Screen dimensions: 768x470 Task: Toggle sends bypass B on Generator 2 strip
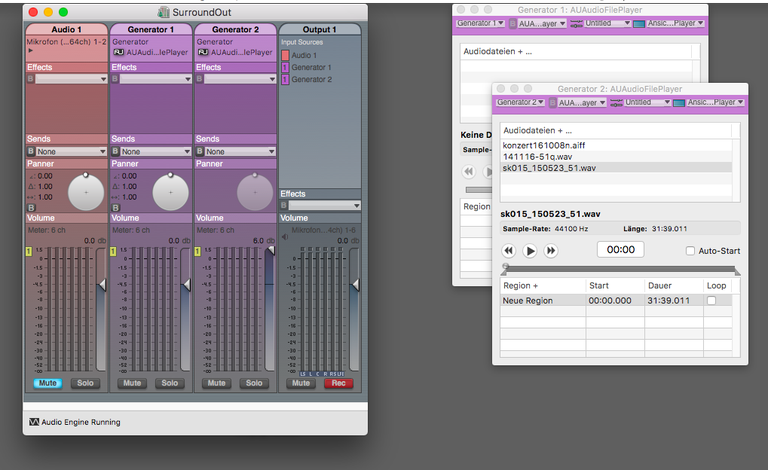199,151
